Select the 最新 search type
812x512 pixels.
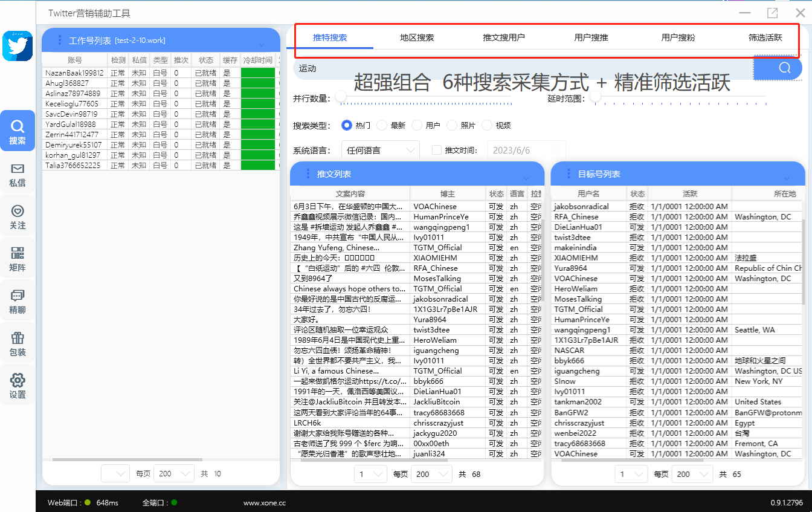click(382, 125)
